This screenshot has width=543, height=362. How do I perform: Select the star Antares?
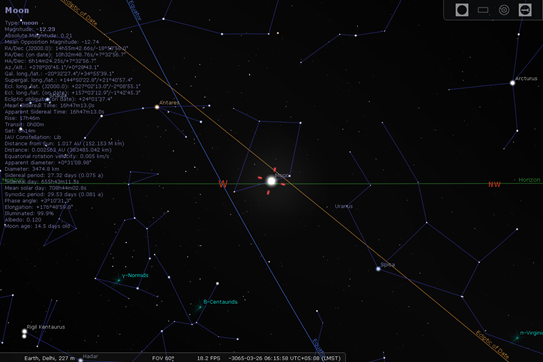click(x=157, y=107)
